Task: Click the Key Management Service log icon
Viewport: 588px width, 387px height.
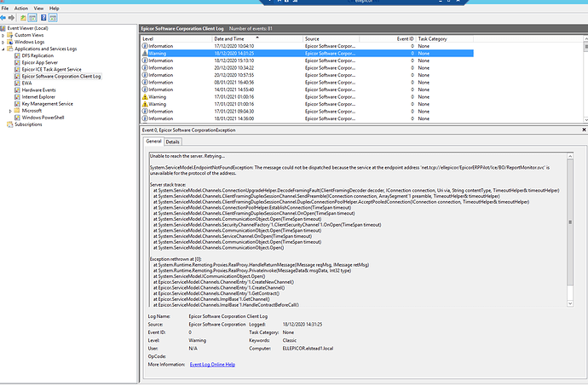Action: [x=17, y=104]
